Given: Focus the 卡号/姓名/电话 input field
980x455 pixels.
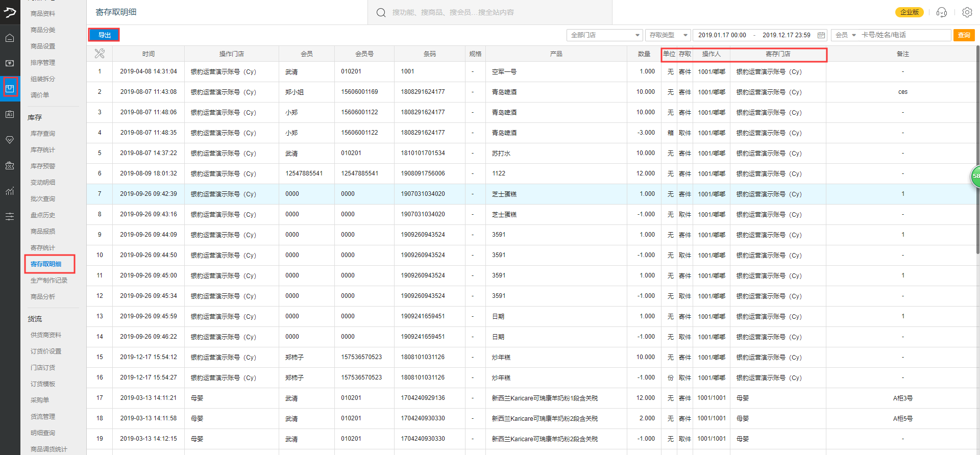Looking at the screenshot, I should (x=904, y=35).
